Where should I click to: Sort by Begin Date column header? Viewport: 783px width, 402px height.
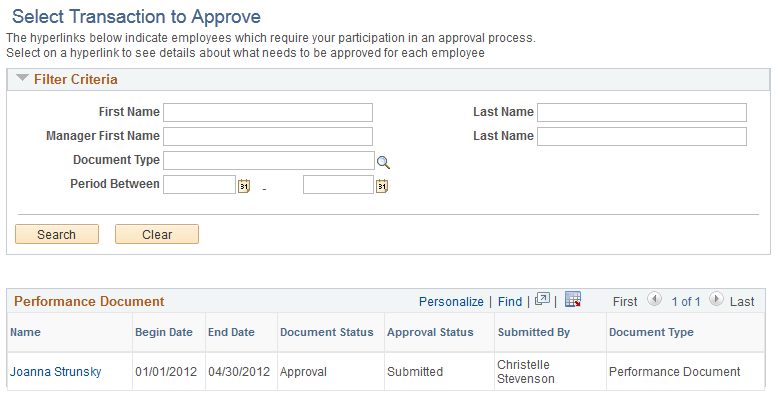point(164,332)
